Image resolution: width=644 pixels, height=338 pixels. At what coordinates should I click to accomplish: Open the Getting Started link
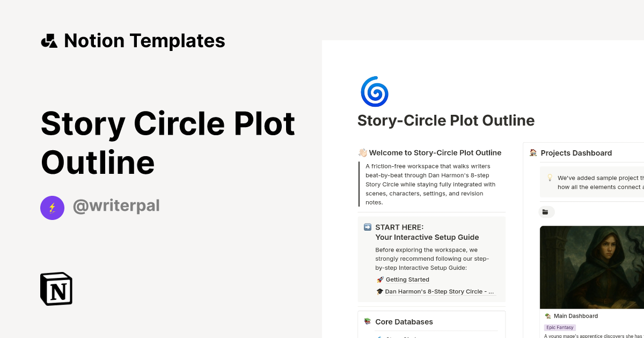click(x=407, y=280)
